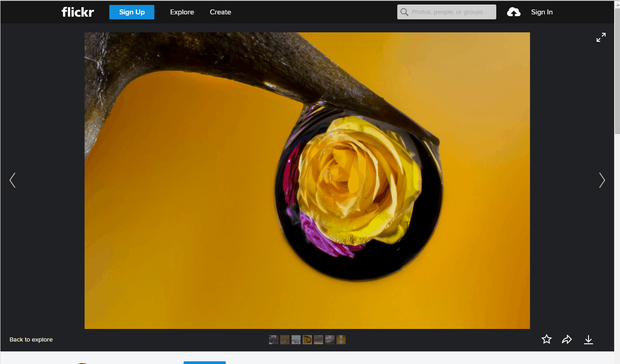Open the Explore menu
The image size is (620, 364).
(x=182, y=12)
